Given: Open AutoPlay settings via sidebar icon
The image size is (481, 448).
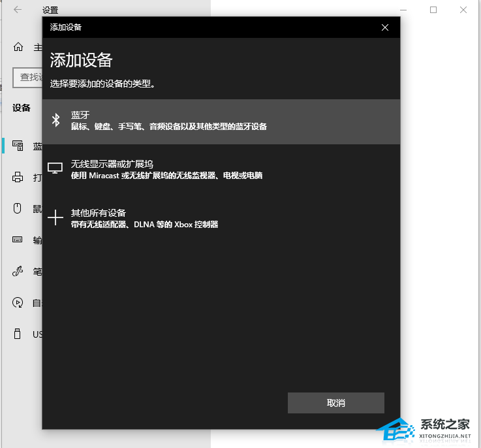Looking at the screenshot, I should pyautogui.click(x=18, y=302).
